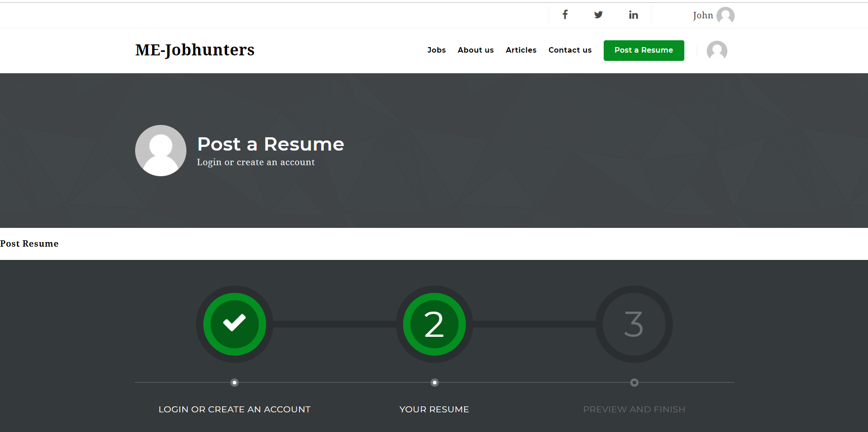Click John's avatar in the top bar
This screenshot has height=432, width=868.
pyautogui.click(x=725, y=16)
